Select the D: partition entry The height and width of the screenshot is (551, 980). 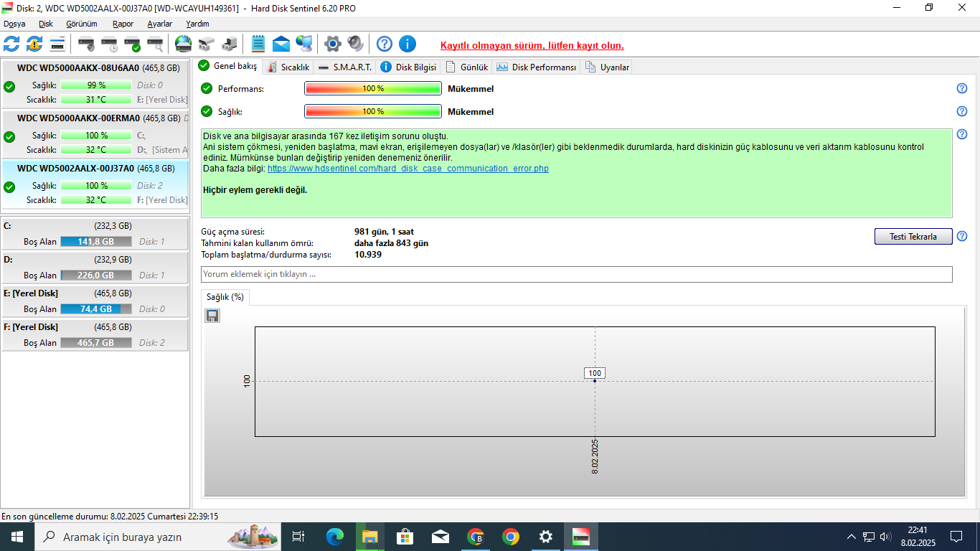[95, 267]
